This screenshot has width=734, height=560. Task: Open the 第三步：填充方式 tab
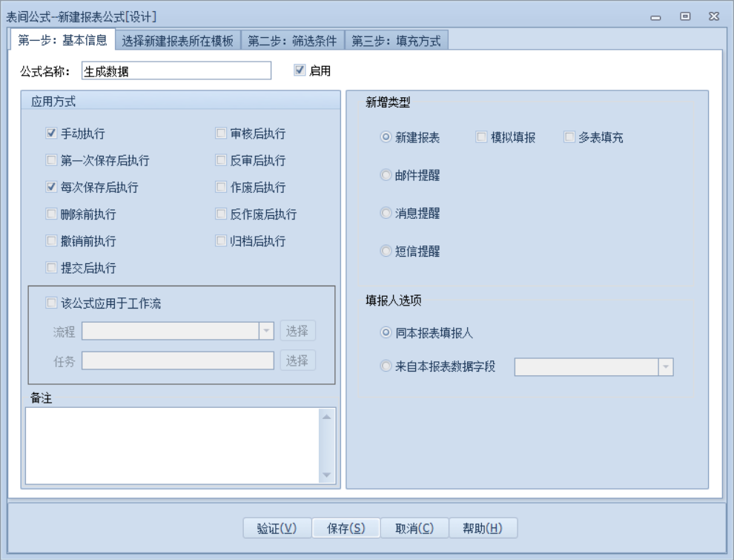pyautogui.click(x=396, y=41)
